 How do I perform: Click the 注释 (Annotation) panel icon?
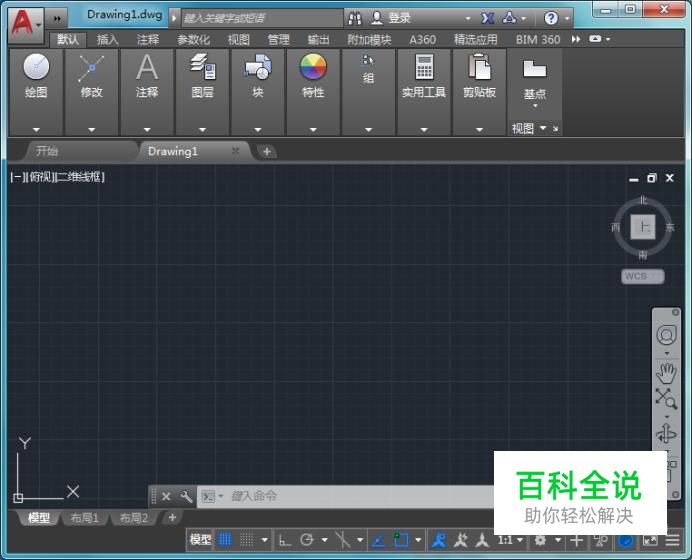pyautogui.click(x=147, y=75)
